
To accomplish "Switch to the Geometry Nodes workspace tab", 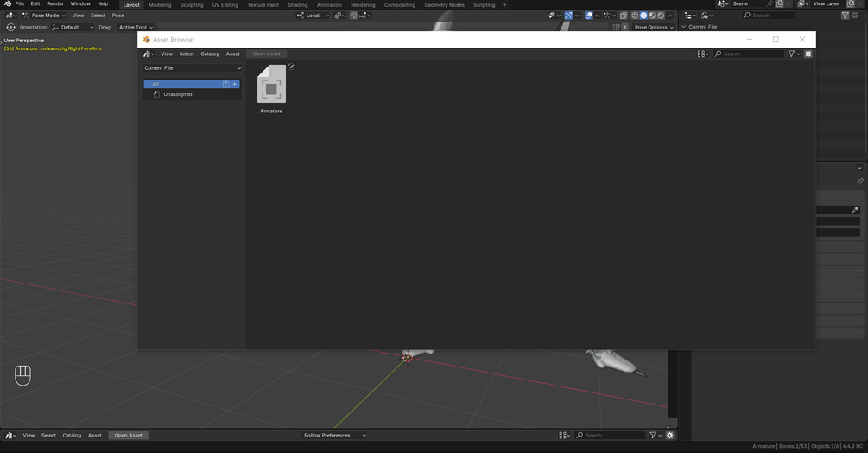I will pyautogui.click(x=445, y=5).
